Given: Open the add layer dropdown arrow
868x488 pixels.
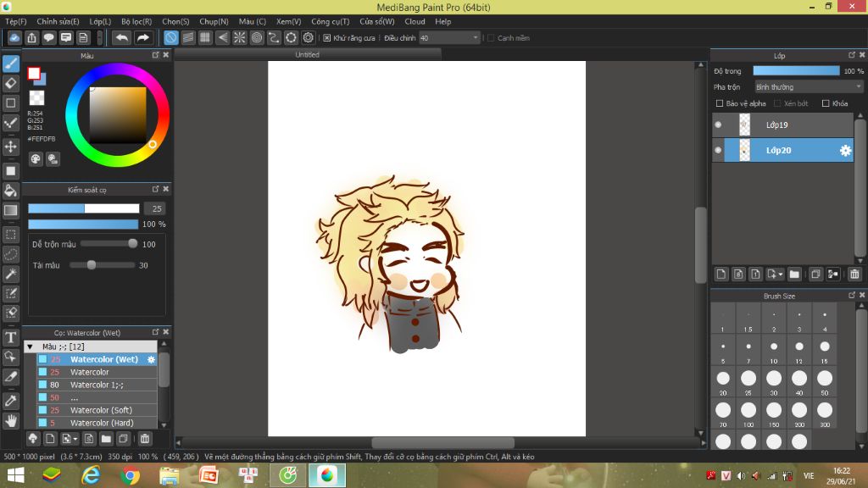Looking at the screenshot, I should click(x=780, y=274).
